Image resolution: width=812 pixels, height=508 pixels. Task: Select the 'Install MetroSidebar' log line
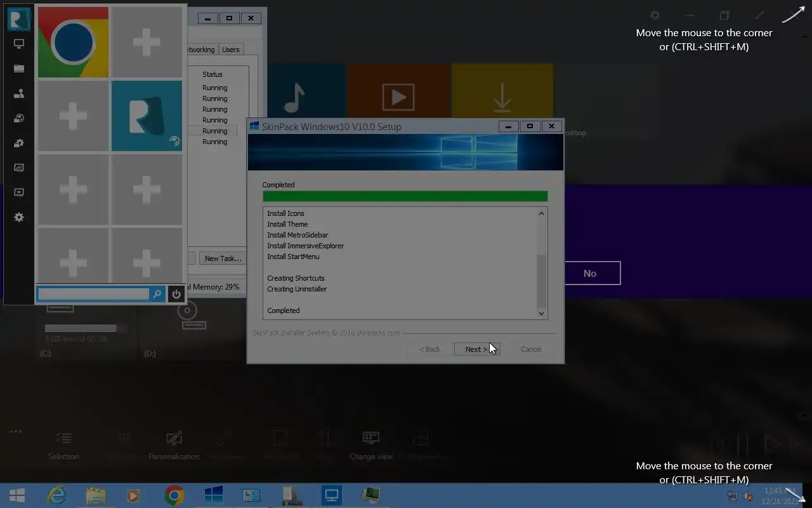[x=298, y=235]
